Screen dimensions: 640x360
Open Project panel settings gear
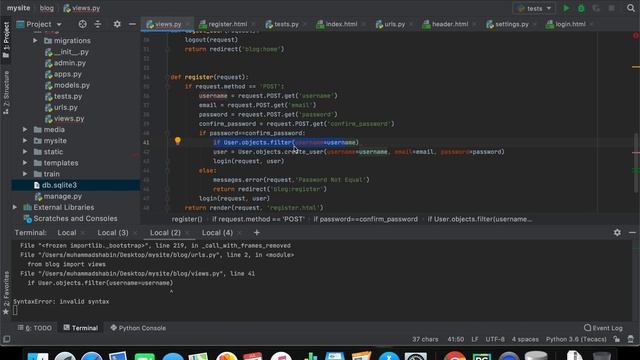tap(117, 24)
